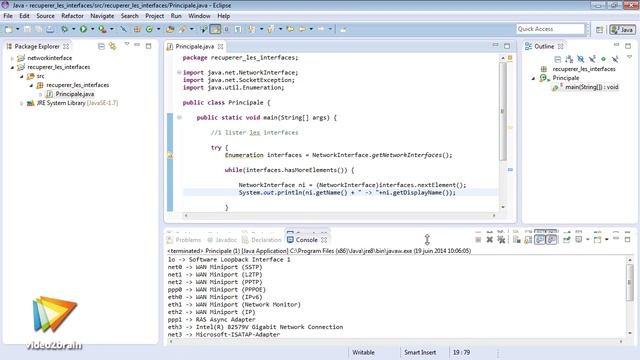Screen dimensions: 640x360
Task: Open the Debug configurations dropdown arrow
Action: (x=73, y=29)
